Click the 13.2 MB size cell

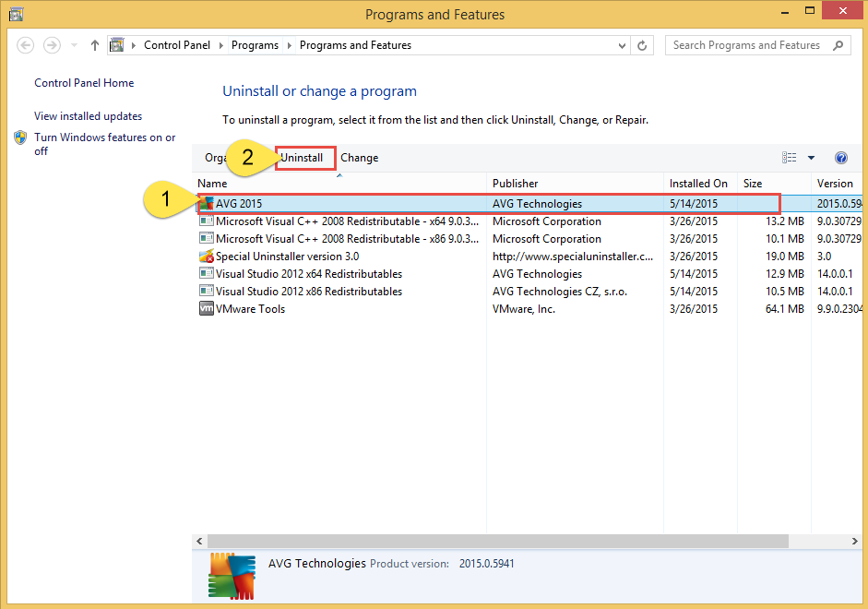pos(785,221)
